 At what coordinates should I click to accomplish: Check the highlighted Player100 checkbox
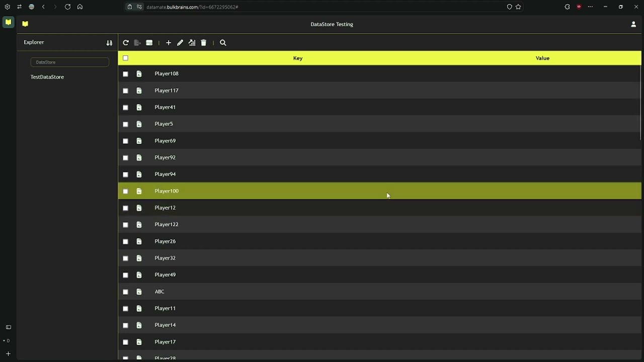[125, 191]
